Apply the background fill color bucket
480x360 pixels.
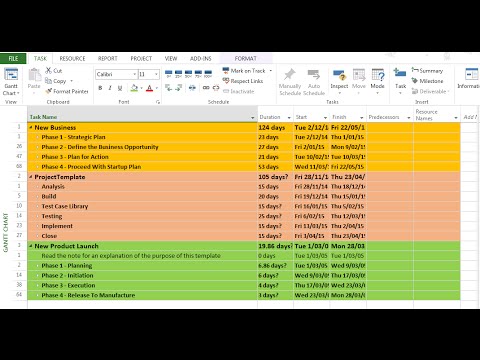click(134, 88)
